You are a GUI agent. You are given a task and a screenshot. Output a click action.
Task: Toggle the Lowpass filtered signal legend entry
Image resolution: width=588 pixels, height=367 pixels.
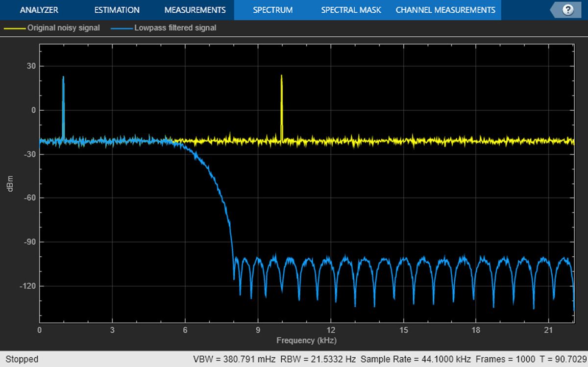[175, 28]
